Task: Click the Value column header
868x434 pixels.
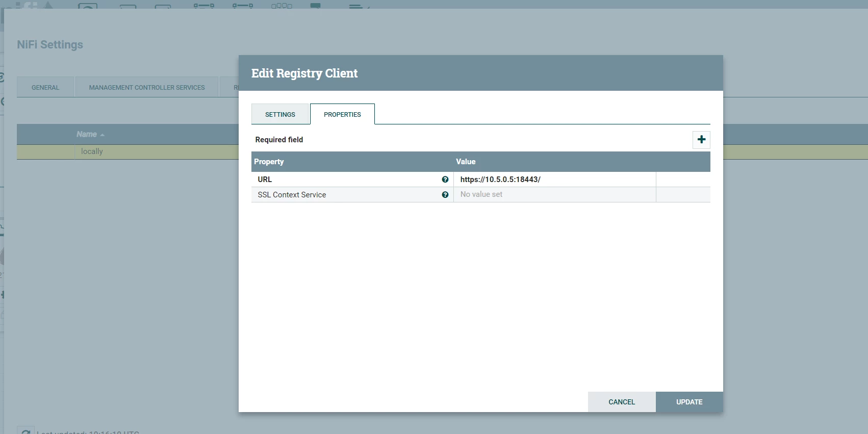Action: tap(466, 162)
